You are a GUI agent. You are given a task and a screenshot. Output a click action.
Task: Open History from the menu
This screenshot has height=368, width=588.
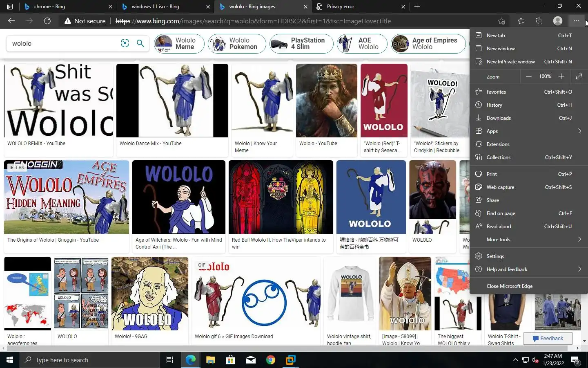click(x=529, y=105)
